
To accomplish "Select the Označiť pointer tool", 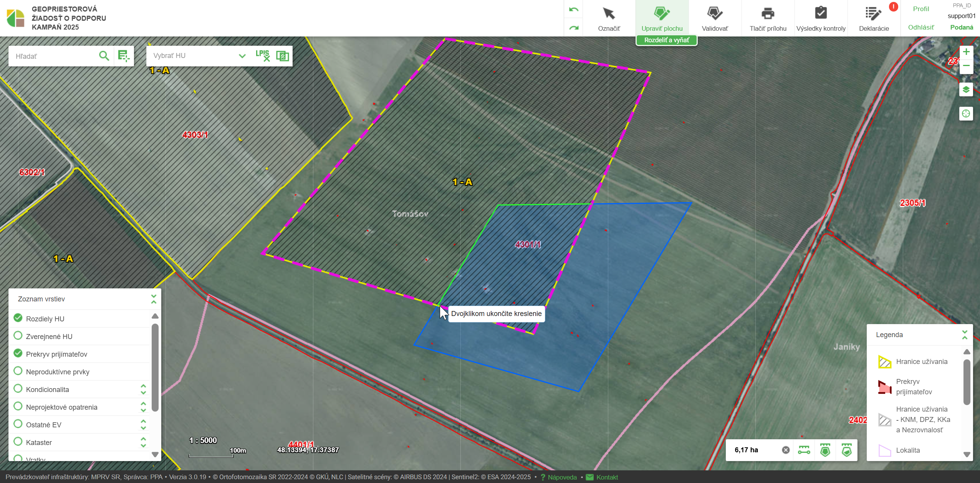I will [609, 18].
